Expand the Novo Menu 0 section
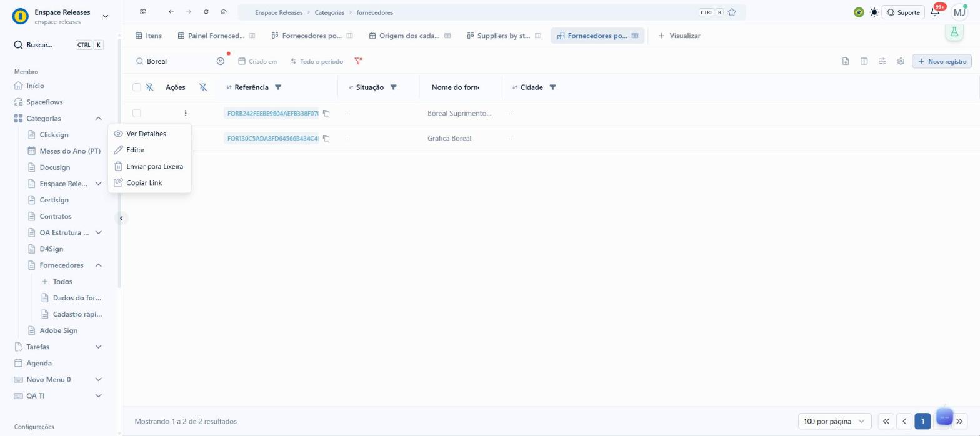Image resolution: width=980 pixels, height=436 pixels. (x=98, y=379)
